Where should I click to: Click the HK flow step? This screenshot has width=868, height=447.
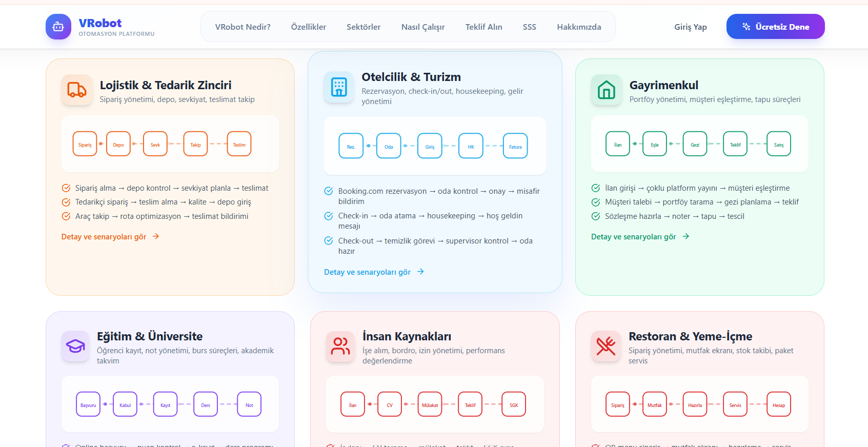pyautogui.click(x=471, y=146)
